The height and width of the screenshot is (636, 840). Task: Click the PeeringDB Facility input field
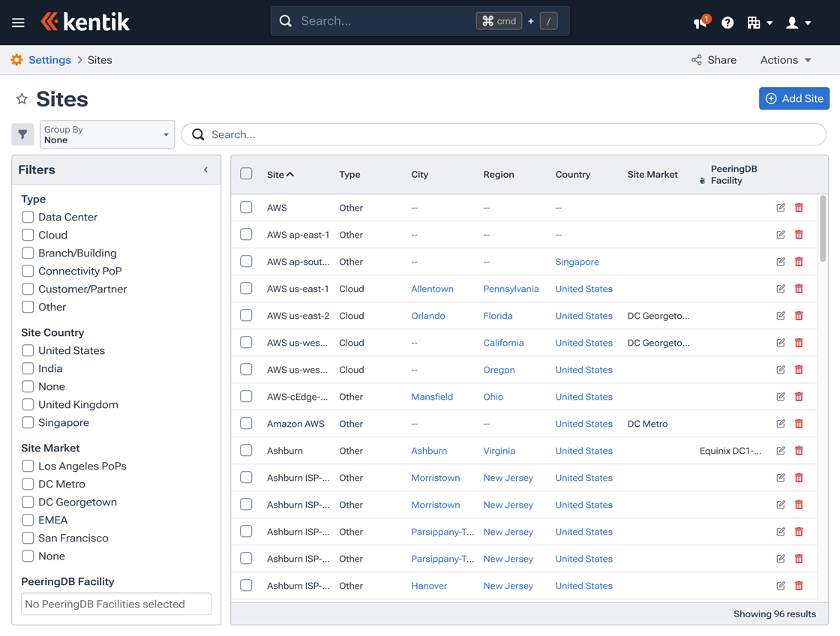tap(116, 604)
